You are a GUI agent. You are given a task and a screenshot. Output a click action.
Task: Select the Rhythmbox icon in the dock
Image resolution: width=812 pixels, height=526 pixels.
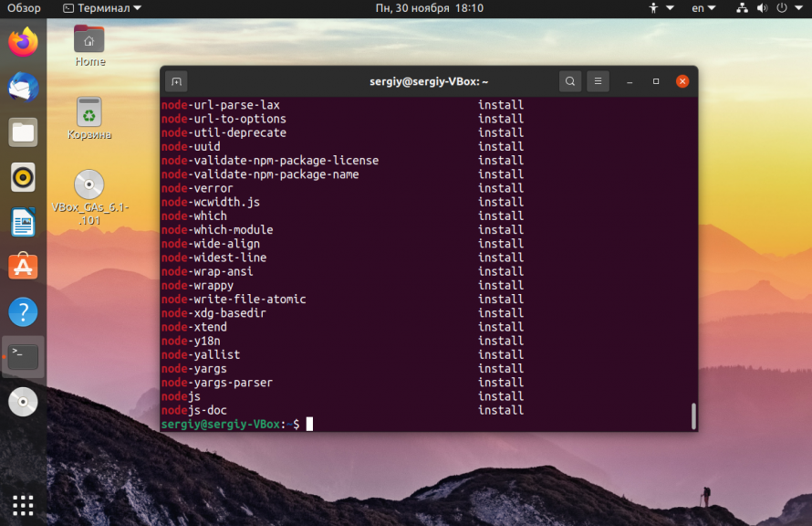(x=21, y=176)
